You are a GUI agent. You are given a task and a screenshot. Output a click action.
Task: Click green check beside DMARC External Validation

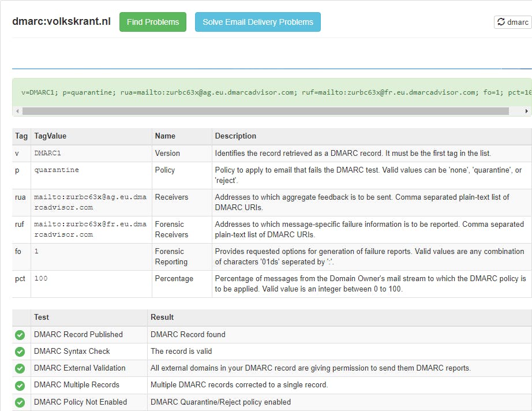(x=20, y=368)
